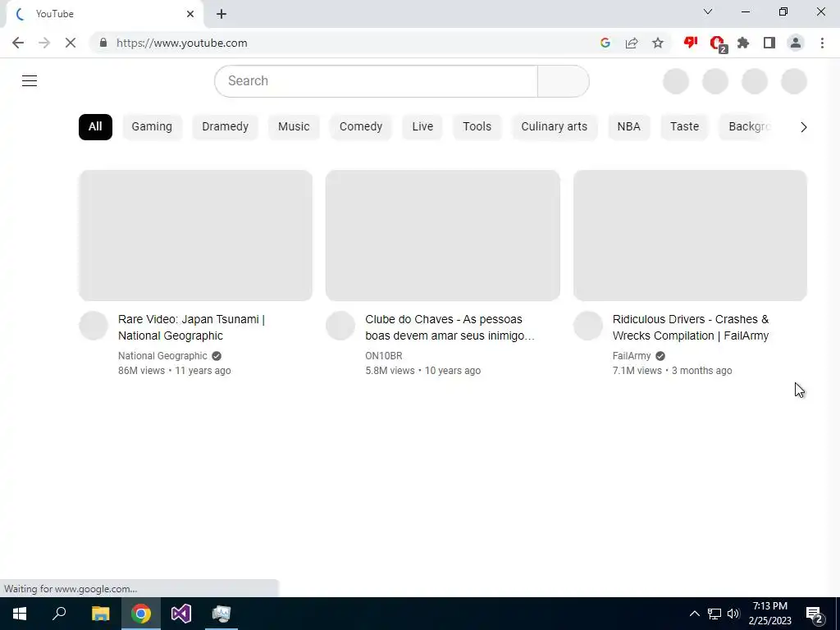Click the search submit button placeholder
The height and width of the screenshot is (630, 840).
click(x=563, y=81)
